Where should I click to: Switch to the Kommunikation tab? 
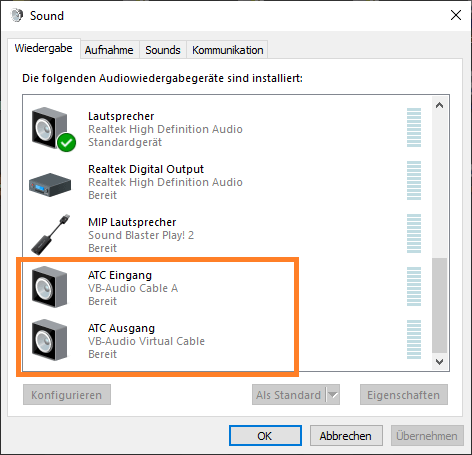(x=227, y=50)
